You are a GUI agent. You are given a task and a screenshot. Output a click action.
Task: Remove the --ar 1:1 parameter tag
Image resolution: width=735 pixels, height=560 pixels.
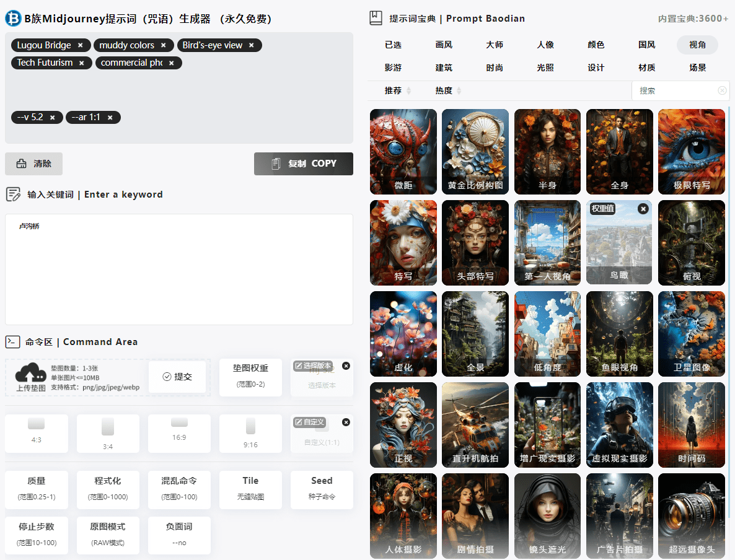110,118
